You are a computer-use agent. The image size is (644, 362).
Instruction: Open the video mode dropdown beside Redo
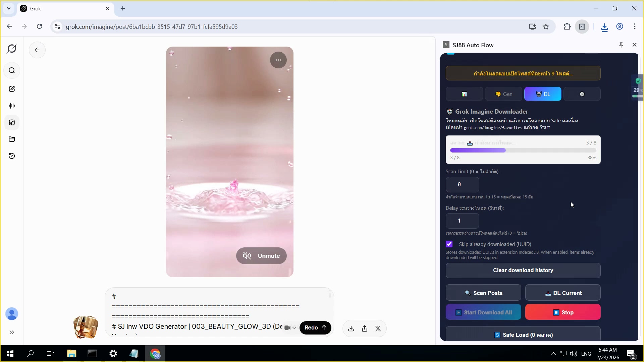click(x=290, y=328)
